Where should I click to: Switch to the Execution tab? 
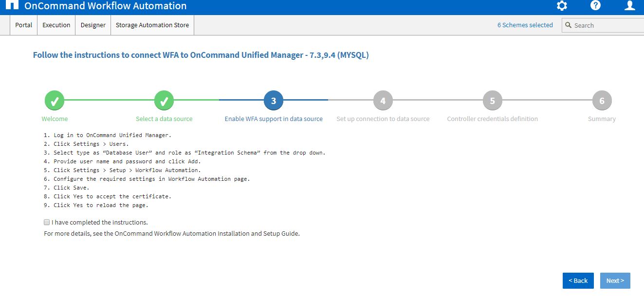tap(55, 25)
